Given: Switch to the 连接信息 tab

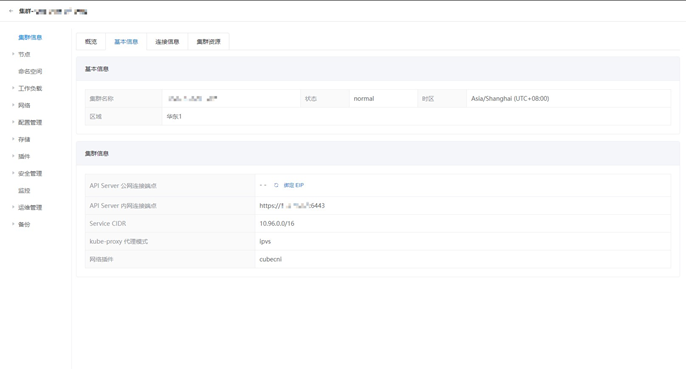Looking at the screenshot, I should [x=167, y=42].
